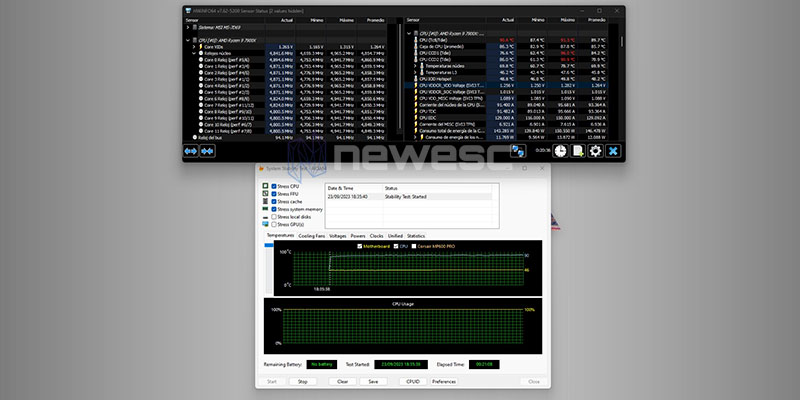Click the CPU chip icon beside Stress CPU
This screenshot has height=400, width=800.
click(x=265, y=186)
